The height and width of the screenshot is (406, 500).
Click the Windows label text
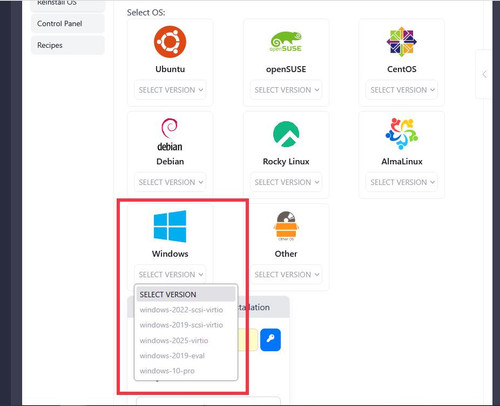170,254
